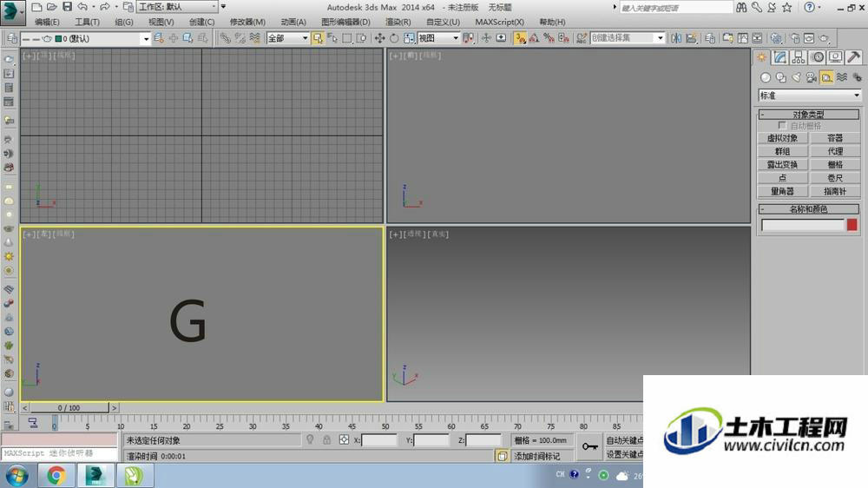This screenshot has width=868, height=488.
Task: Activate the Select and Uniform Scale tool
Action: [x=409, y=38]
